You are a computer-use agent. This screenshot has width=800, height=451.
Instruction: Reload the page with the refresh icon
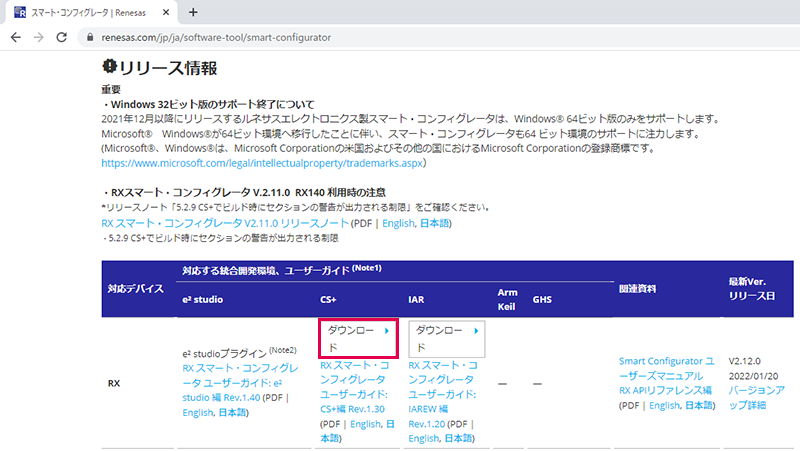62,37
